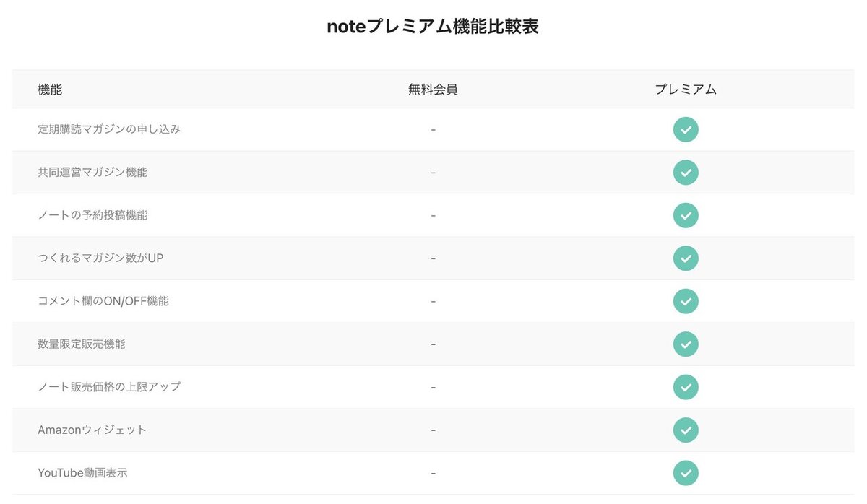Click the 定期購読マガジンの申し込み feature label
Screen dimensions: 867x504
(x=109, y=130)
